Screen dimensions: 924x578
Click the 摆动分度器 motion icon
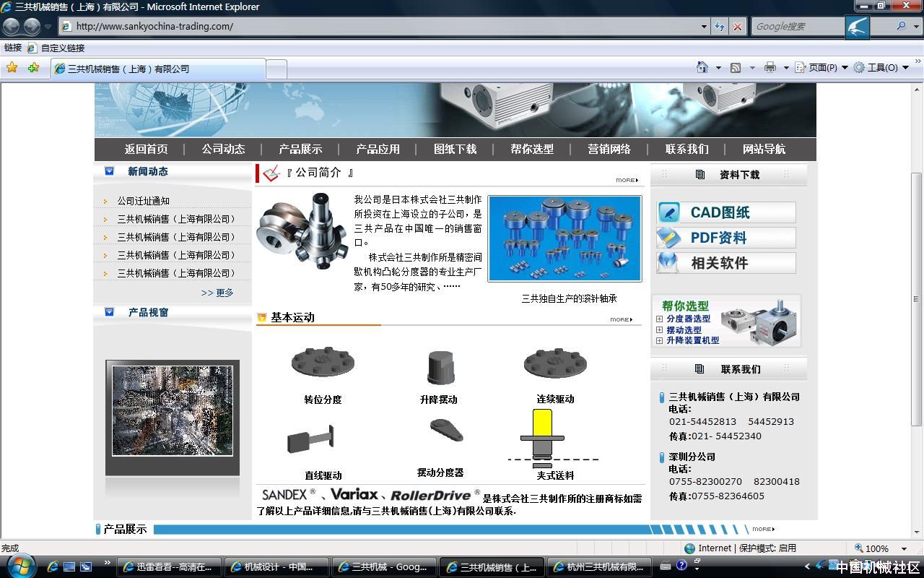pyautogui.click(x=445, y=431)
